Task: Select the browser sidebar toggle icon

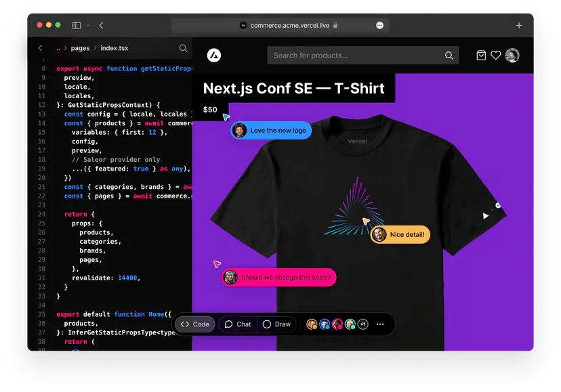Action: tap(76, 25)
